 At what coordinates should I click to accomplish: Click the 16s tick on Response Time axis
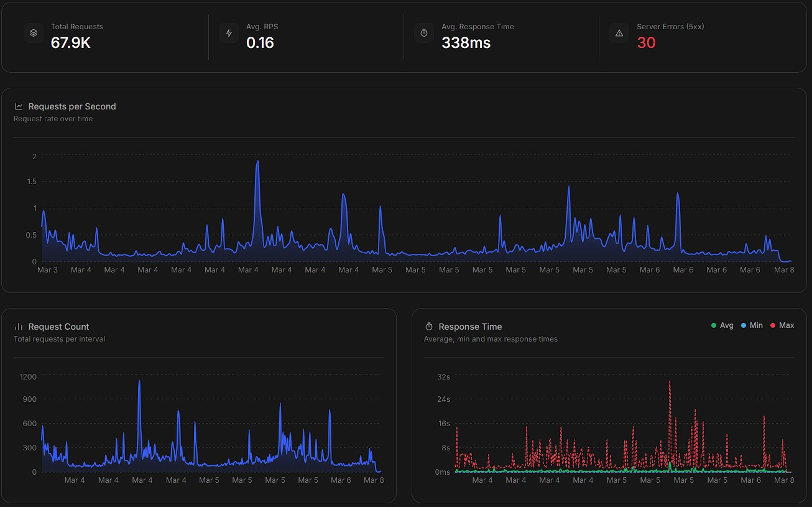pos(444,424)
